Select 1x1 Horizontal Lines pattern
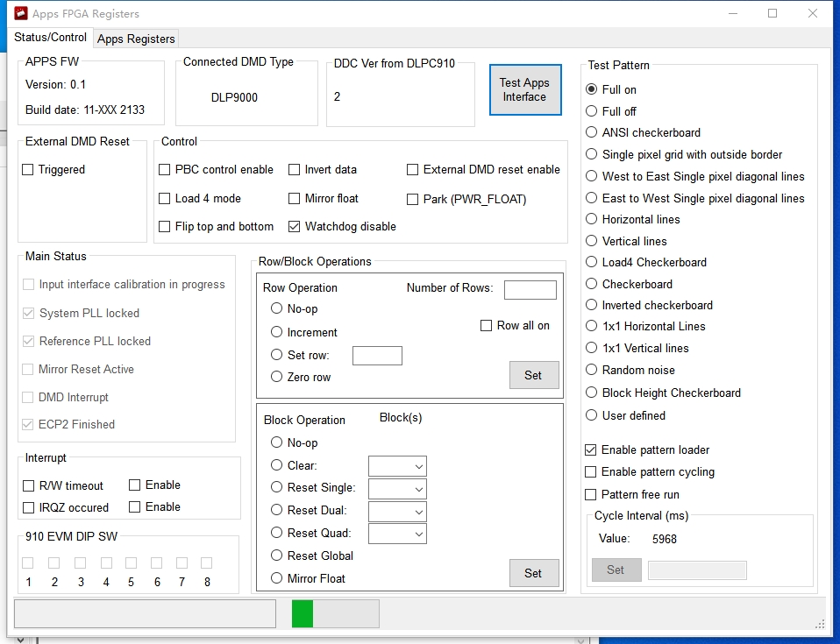The height and width of the screenshot is (644, 840). click(592, 325)
